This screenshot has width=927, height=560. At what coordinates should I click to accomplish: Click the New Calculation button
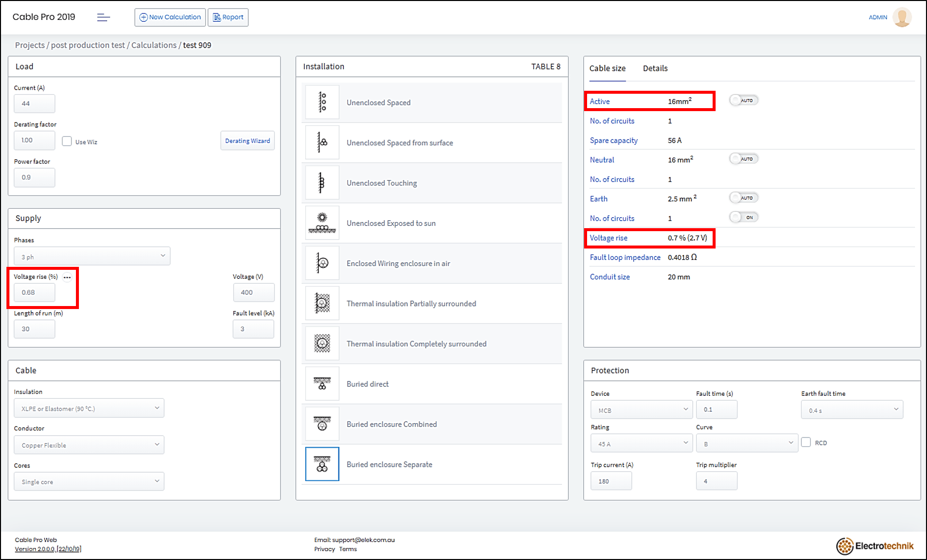pos(170,17)
